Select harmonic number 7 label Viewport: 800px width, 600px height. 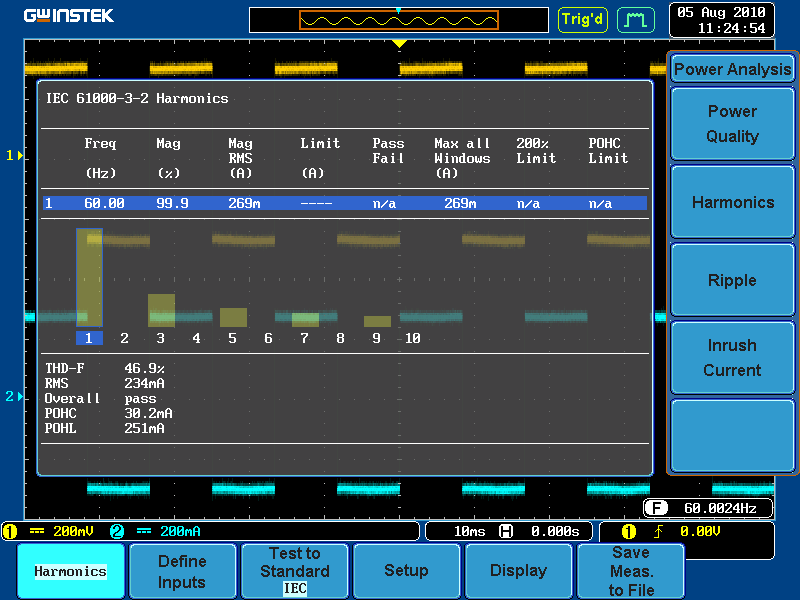click(305, 338)
